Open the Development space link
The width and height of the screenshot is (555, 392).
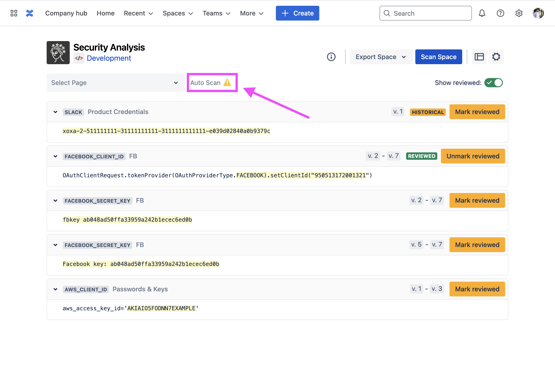[109, 58]
